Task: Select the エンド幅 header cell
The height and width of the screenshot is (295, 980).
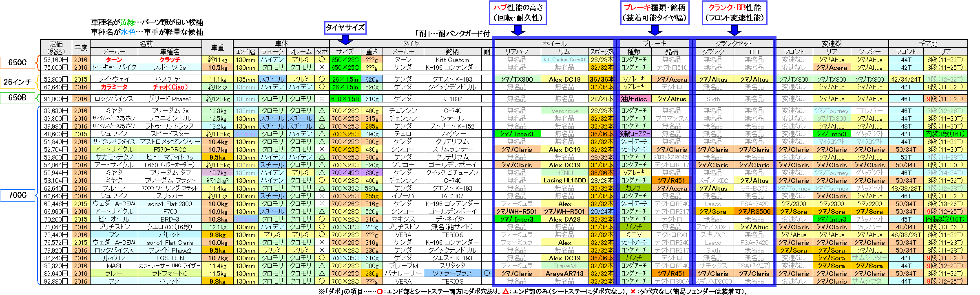Action: [246, 51]
